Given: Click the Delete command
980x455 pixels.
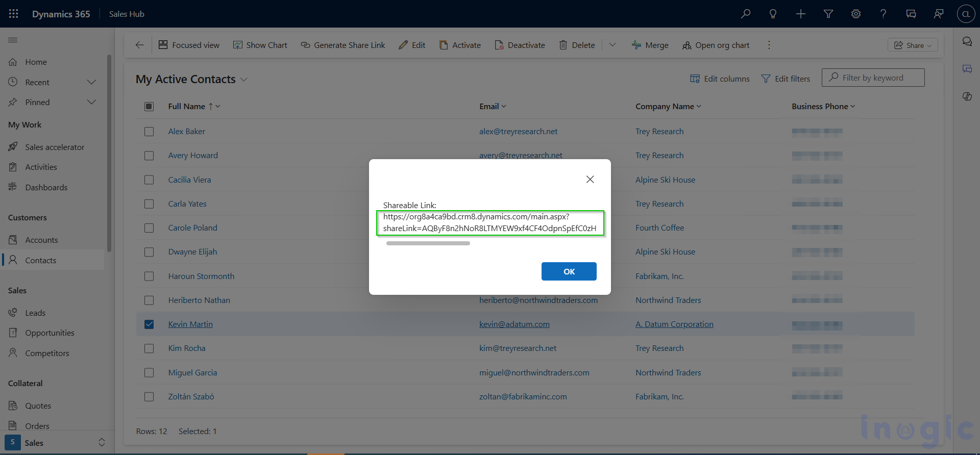Looking at the screenshot, I should click(577, 45).
